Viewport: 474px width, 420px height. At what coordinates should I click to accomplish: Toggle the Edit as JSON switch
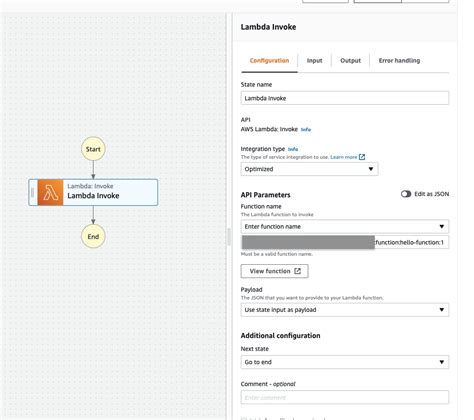click(x=406, y=194)
